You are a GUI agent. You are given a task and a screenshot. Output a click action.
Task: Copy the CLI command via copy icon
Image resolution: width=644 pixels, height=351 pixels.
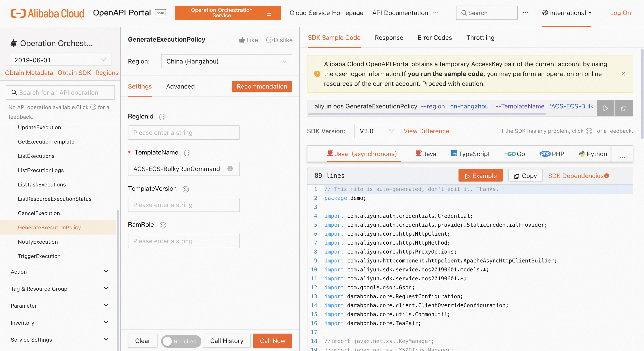tap(624, 108)
